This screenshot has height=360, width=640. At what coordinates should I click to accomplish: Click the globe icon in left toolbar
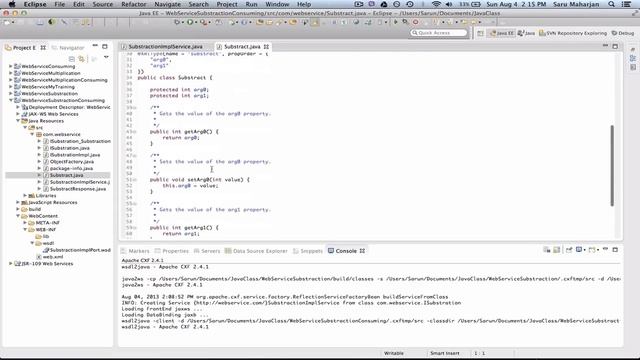click(x=52, y=22)
